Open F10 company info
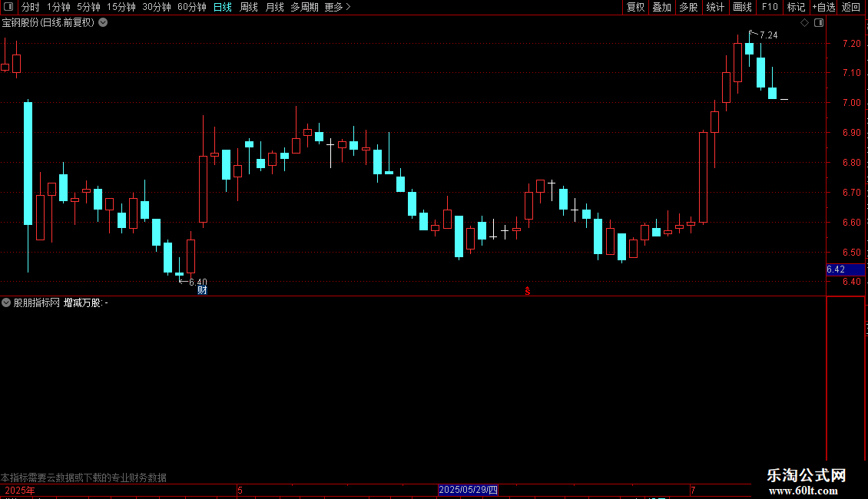Viewport: 868px width, 499px height. point(770,7)
